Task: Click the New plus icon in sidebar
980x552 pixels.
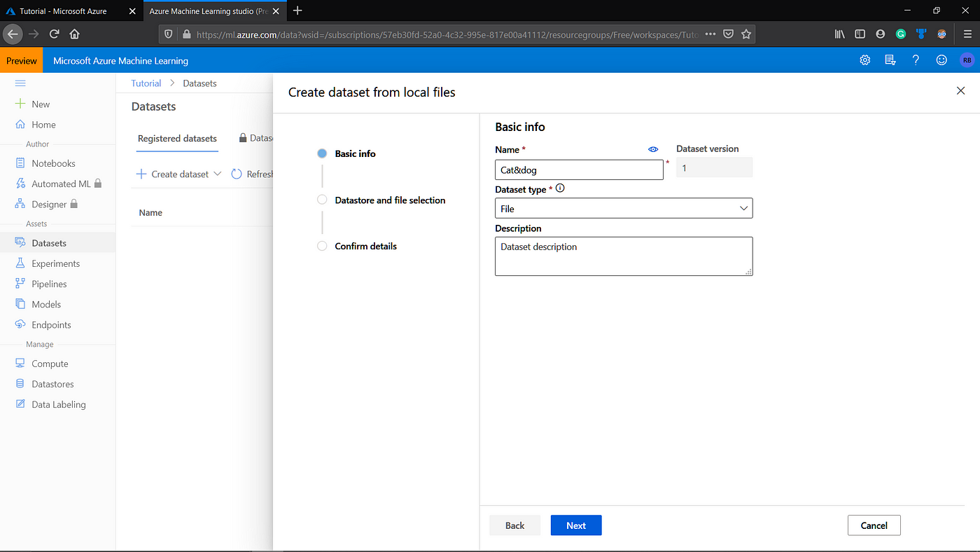Action: (x=20, y=104)
